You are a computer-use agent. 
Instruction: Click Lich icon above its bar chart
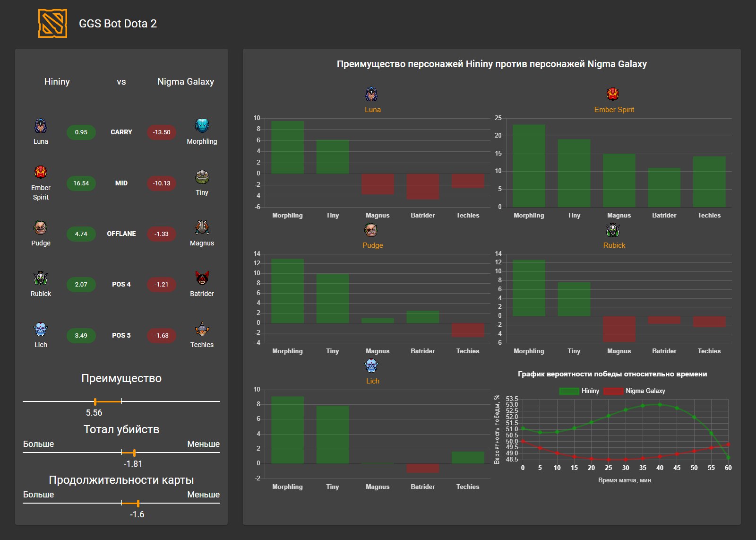(372, 366)
